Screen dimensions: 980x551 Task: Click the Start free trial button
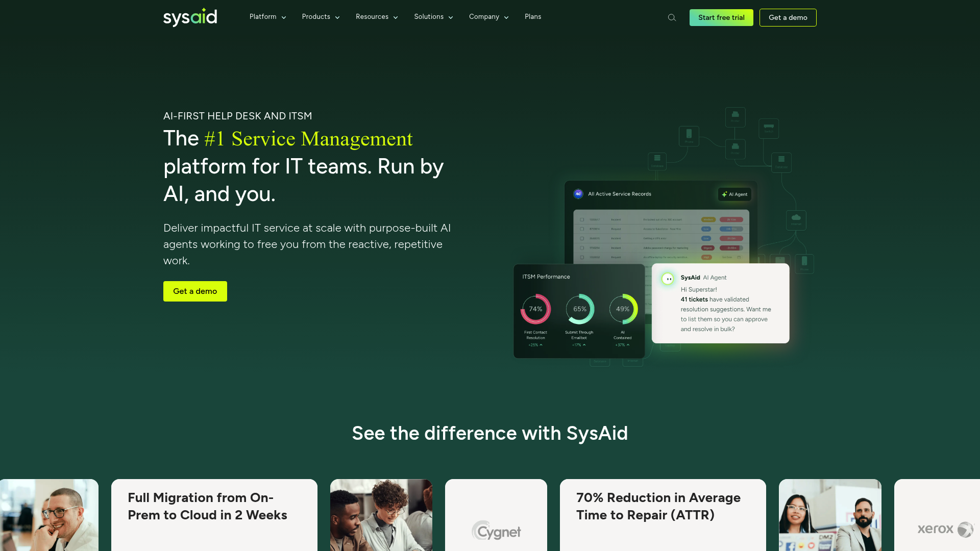[721, 17]
